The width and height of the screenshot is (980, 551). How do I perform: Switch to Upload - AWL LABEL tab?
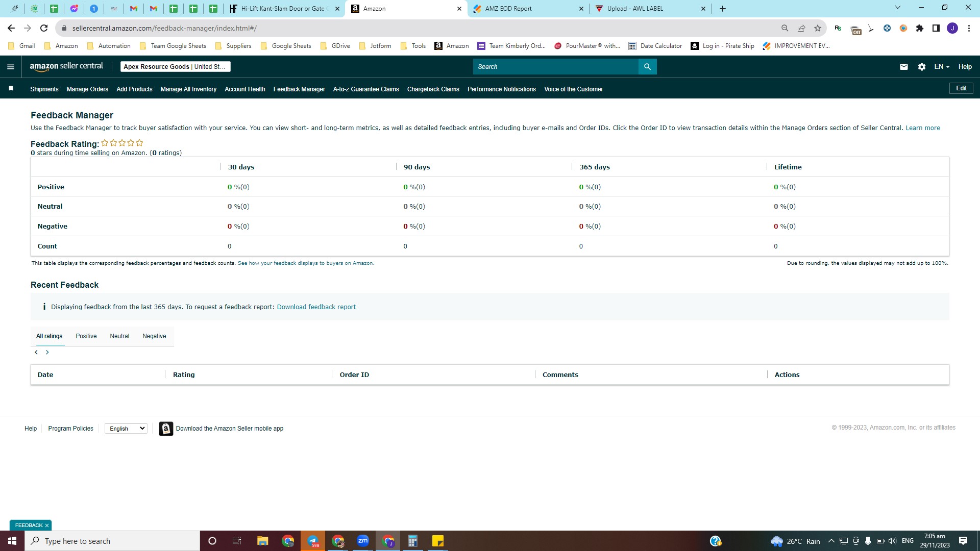point(650,9)
